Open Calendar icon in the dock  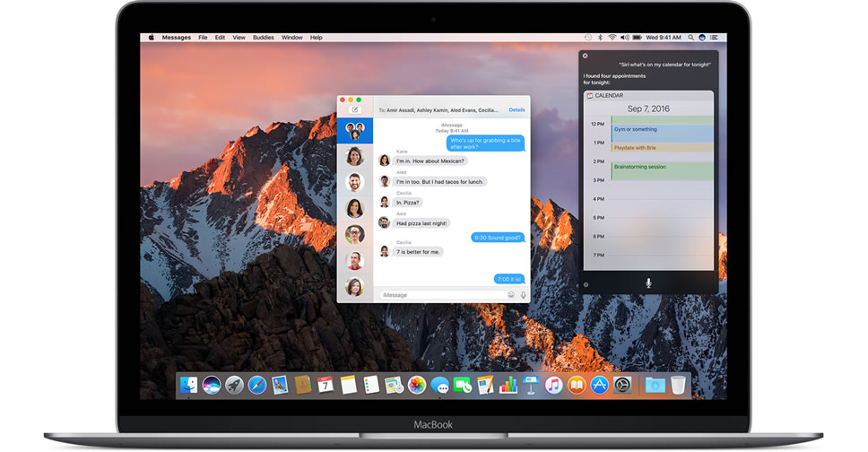click(x=325, y=385)
